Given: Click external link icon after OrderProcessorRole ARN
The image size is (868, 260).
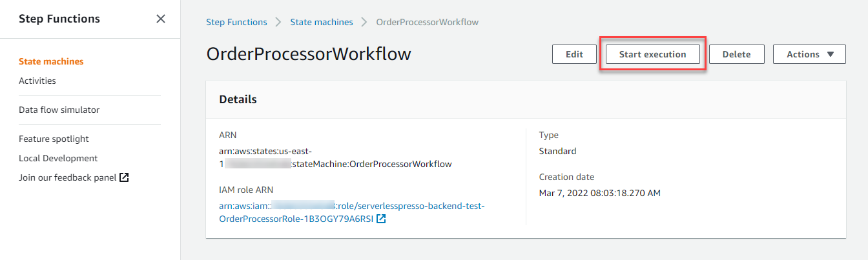Looking at the screenshot, I should point(382,219).
